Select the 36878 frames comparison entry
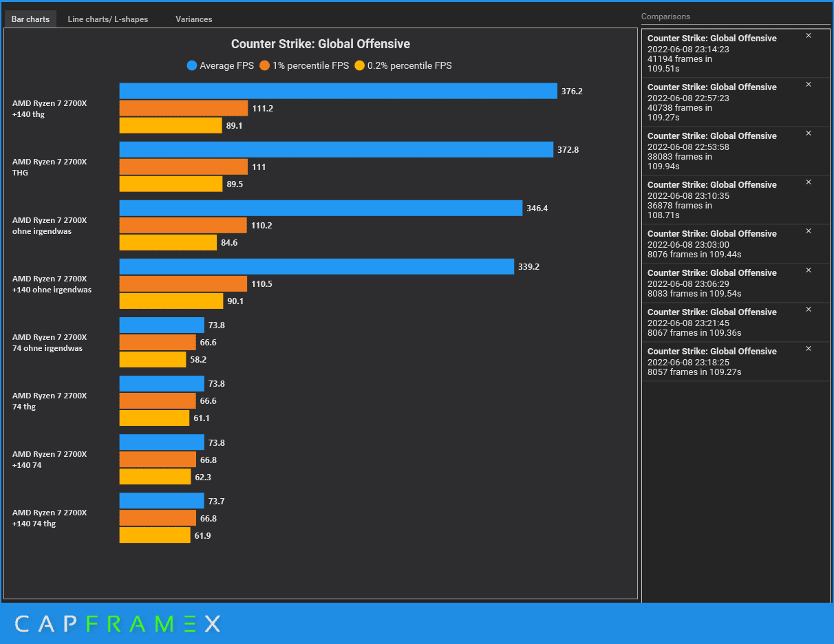This screenshot has height=644, width=834. 736,200
